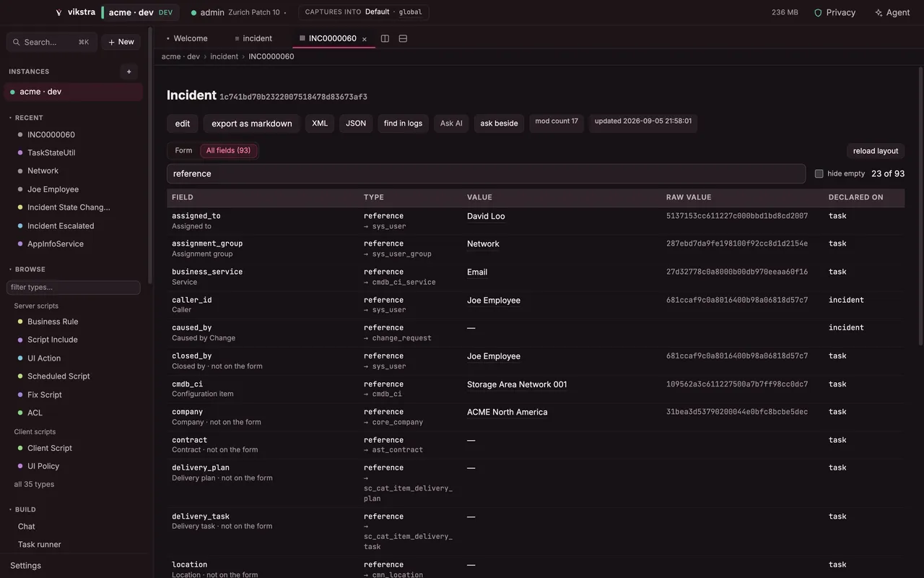924x578 pixels.
Task: Click the New button in sidebar
Action: click(x=121, y=42)
